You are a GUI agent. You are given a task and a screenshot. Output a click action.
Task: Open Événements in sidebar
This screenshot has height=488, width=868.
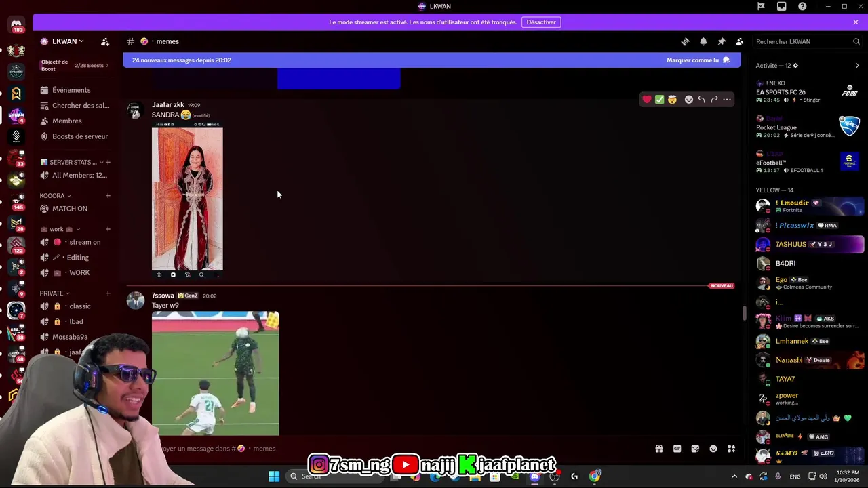pos(75,90)
